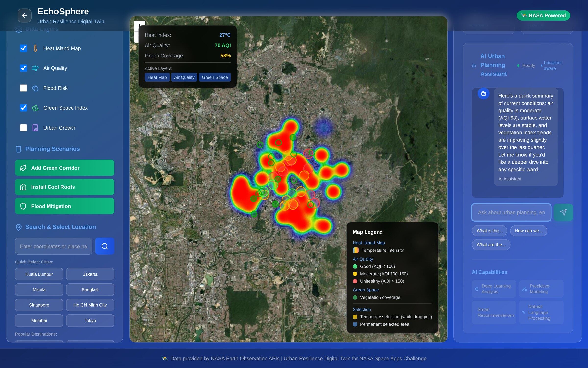Click the 70 AQI air quality value
This screenshot has height=368, width=588.
pos(222,45)
